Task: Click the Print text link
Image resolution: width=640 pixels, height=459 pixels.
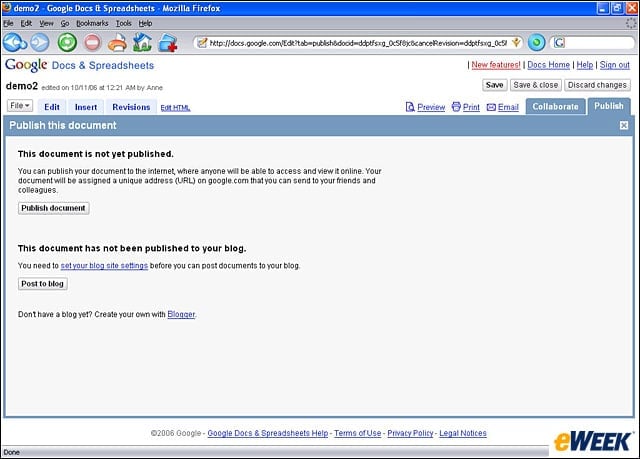Action: 471,107
